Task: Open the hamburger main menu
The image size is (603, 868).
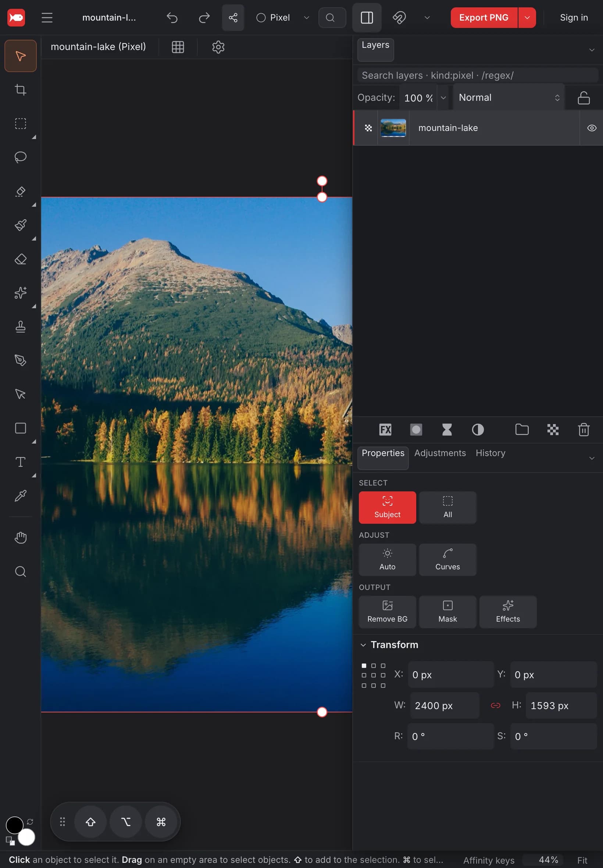Action: tap(47, 18)
